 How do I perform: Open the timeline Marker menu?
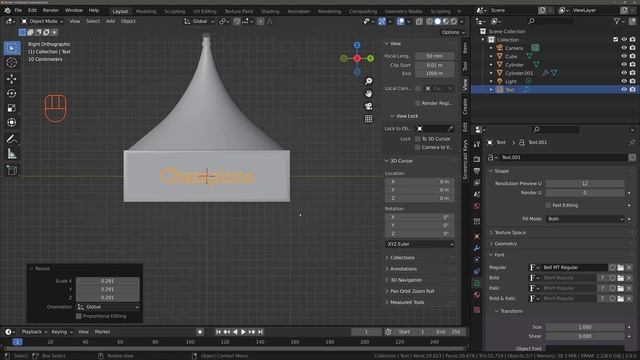(x=102, y=332)
